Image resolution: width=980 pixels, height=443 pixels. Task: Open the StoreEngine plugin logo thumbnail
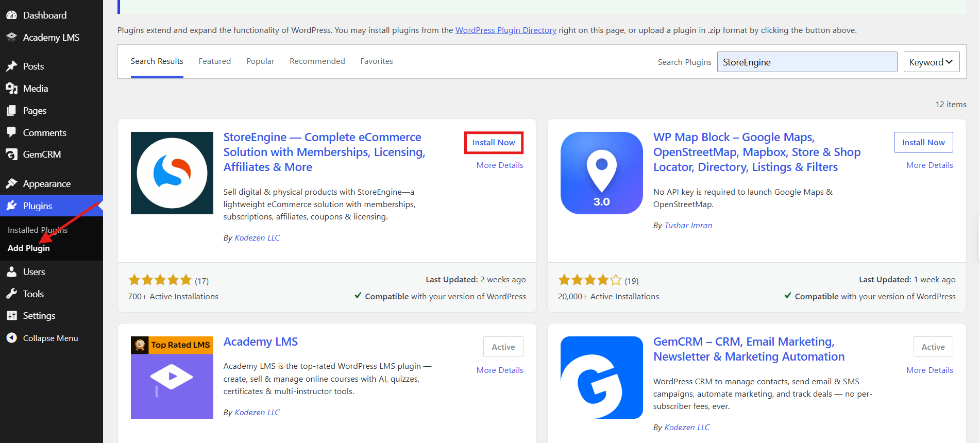(172, 173)
